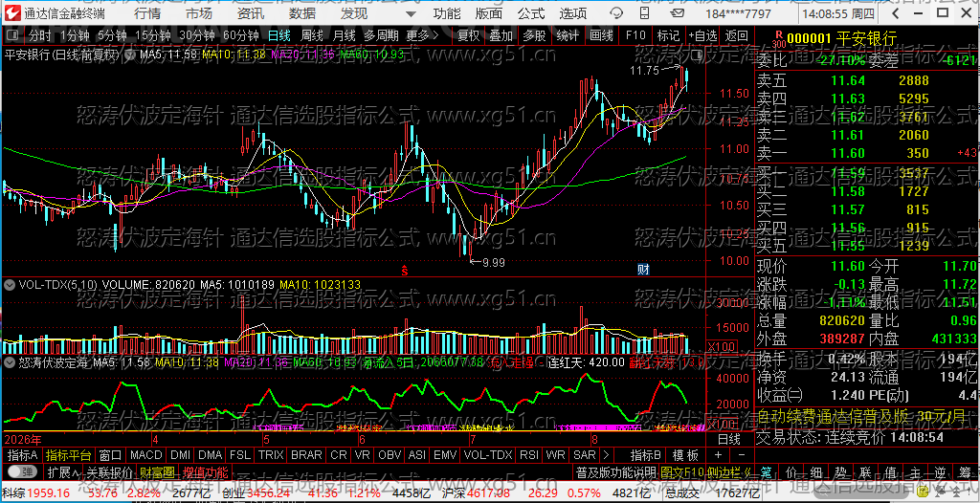
Task: Remove an indicator pane with minus icon
Action: coord(742,455)
